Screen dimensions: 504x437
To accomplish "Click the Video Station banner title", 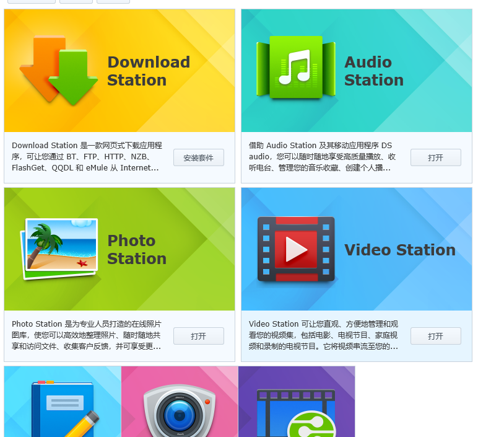I will (400, 250).
